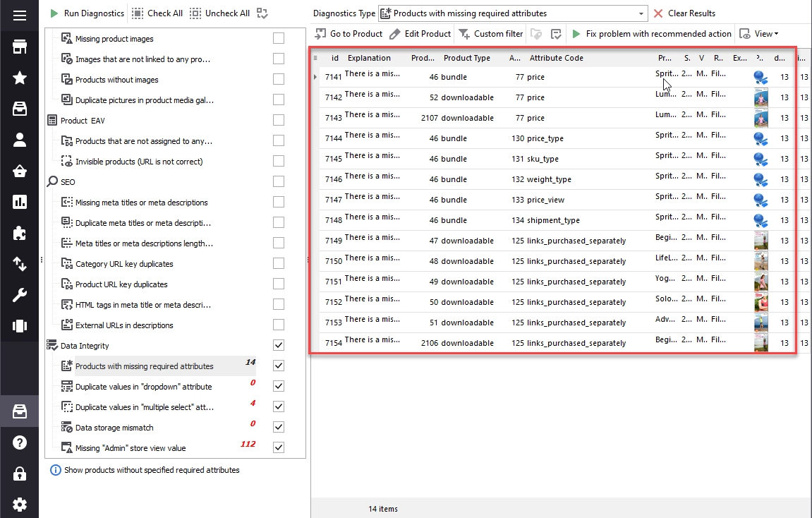Viewport: 812px width, 518px height.
Task: Click the checklist icon left of Fix problem
Action: coord(556,34)
